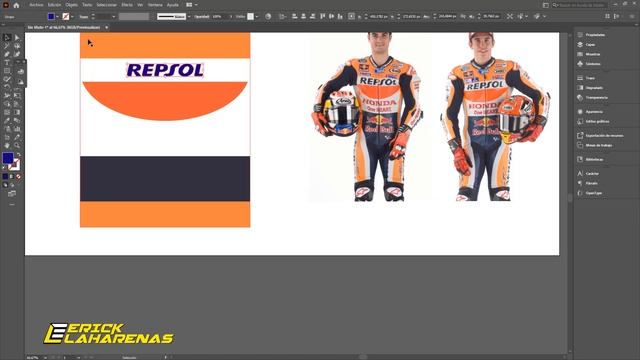Toggle Constrain Width and Height Proportions

pyautogui.click(x=463, y=16)
